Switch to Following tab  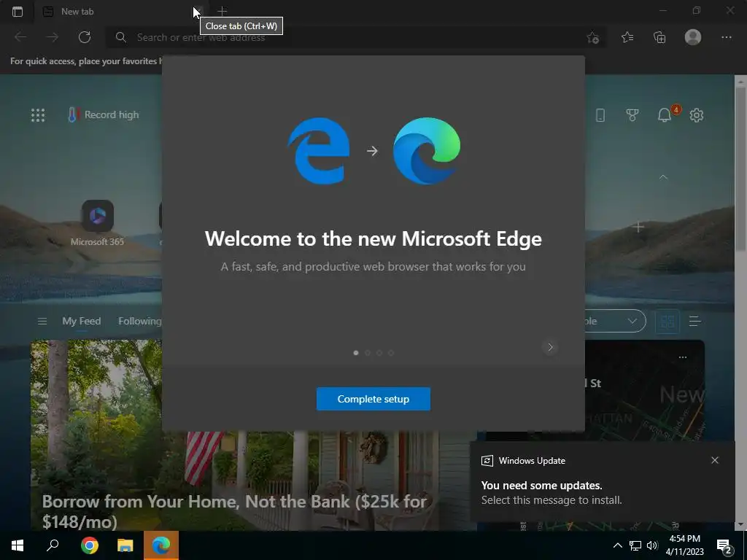tap(139, 322)
